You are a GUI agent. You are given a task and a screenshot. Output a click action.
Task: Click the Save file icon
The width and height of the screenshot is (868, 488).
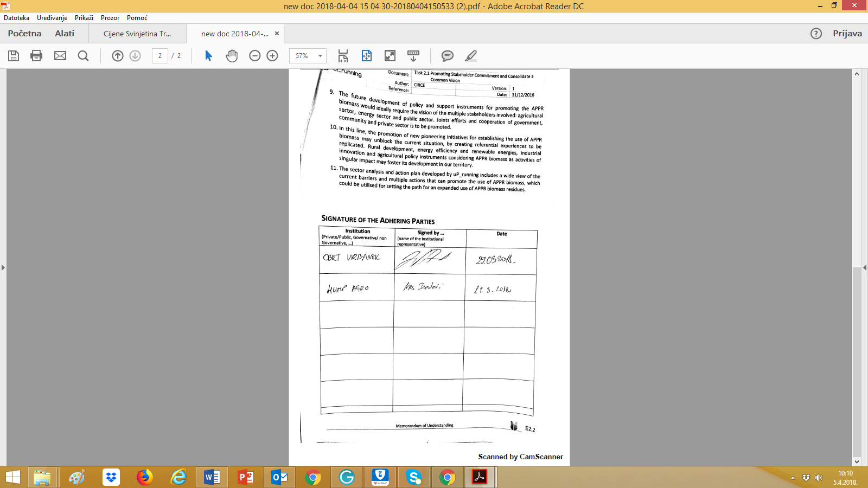click(14, 56)
